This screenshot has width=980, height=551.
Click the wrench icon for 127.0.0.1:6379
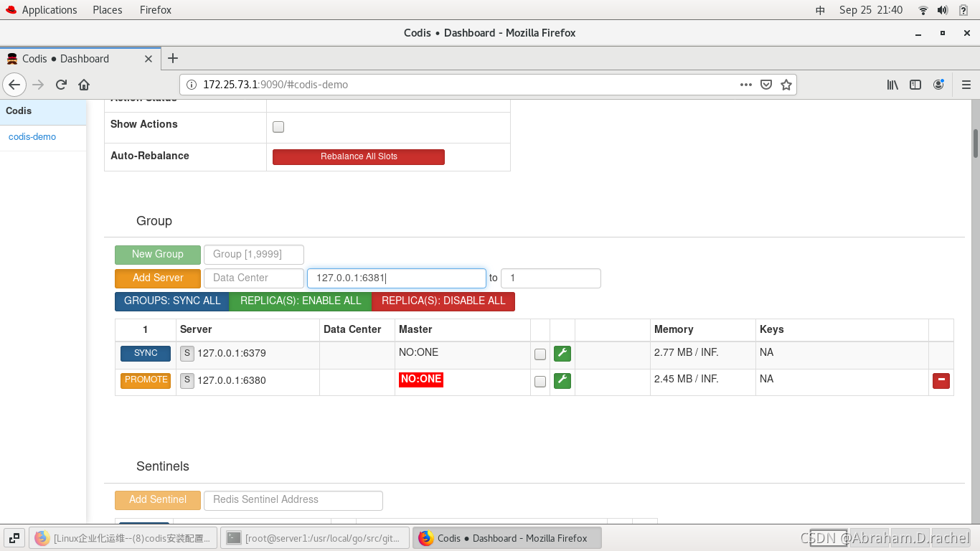pyautogui.click(x=562, y=354)
